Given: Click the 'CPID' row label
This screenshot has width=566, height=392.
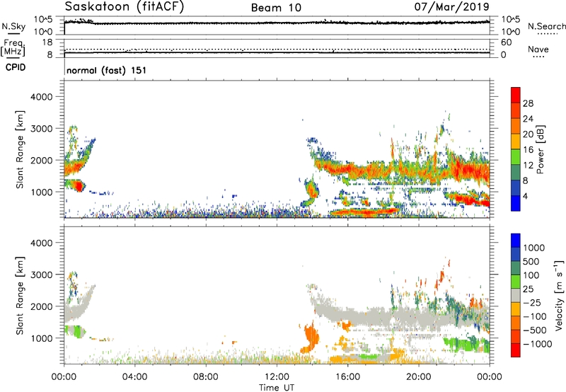Looking at the screenshot, I should (x=16, y=67).
